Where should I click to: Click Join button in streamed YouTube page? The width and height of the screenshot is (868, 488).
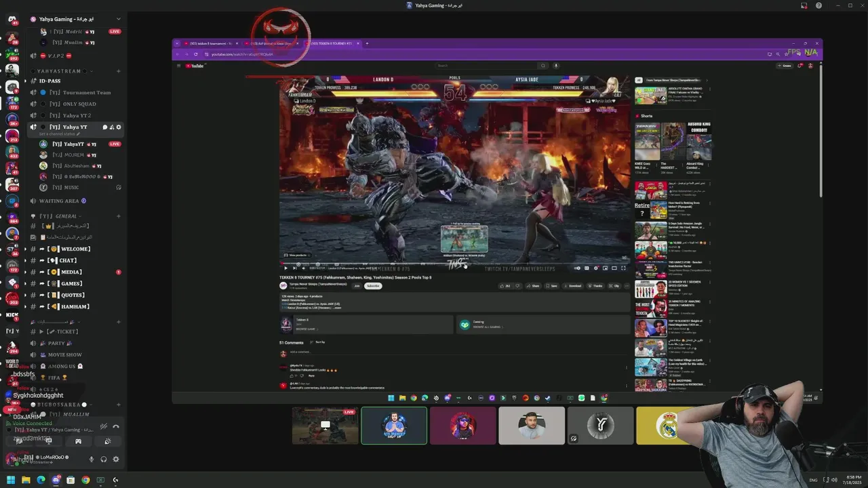point(357,286)
